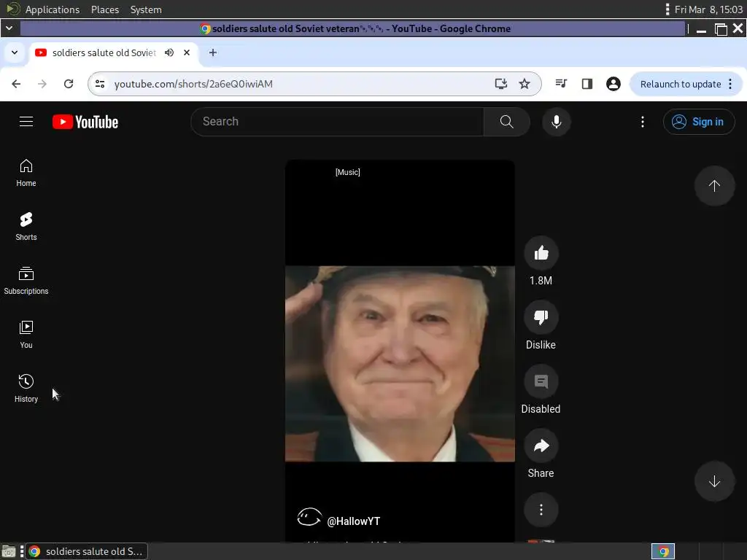
Task: Click the address bar URL
Action: click(193, 84)
